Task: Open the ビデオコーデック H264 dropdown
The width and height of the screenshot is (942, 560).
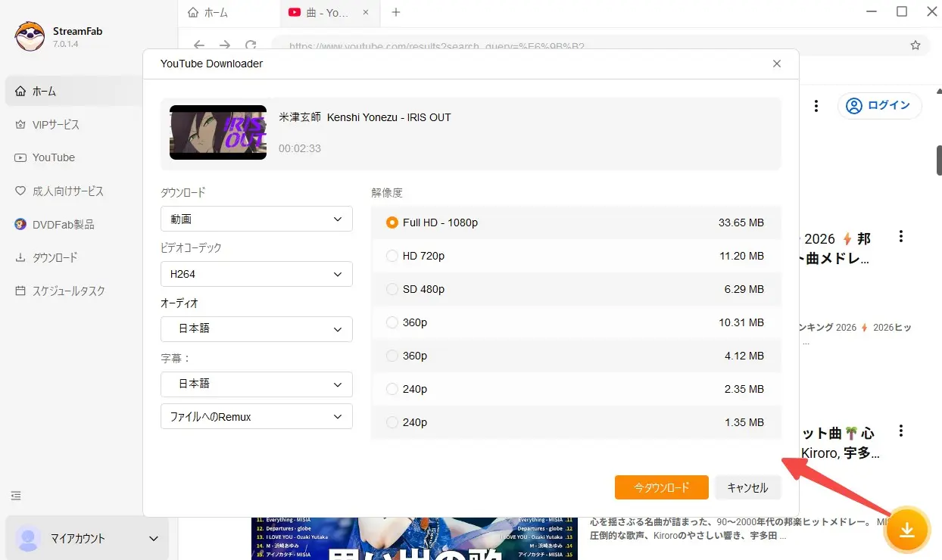Action: pos(257,274)
